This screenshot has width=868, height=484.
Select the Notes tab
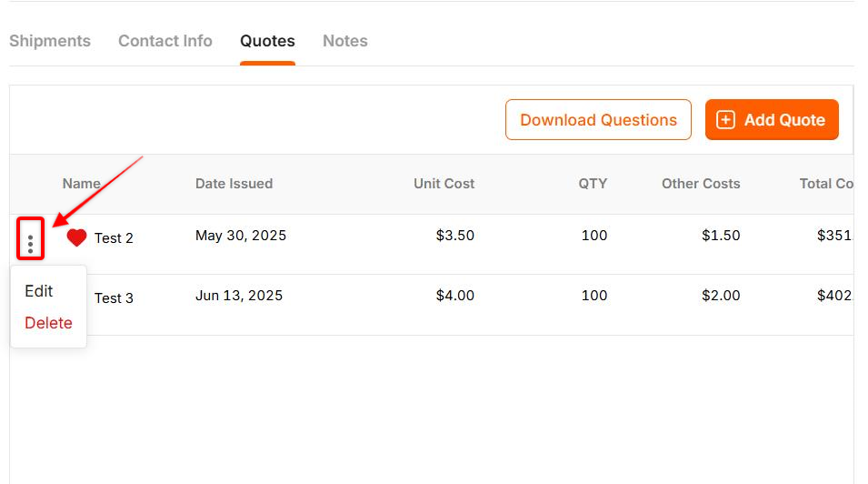(344, 41)
